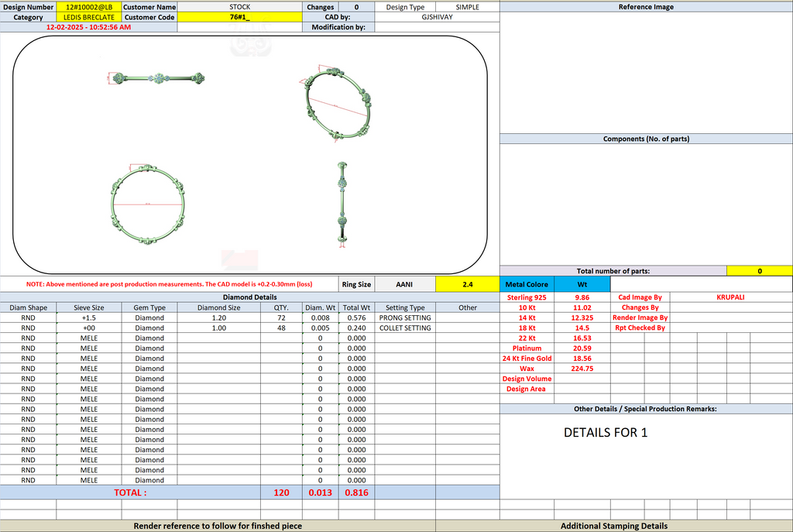Select the Category value LEDIS BRECLATE
Image resolution: width=793 pixels, height=532 pixels.
tap(89, 17)
